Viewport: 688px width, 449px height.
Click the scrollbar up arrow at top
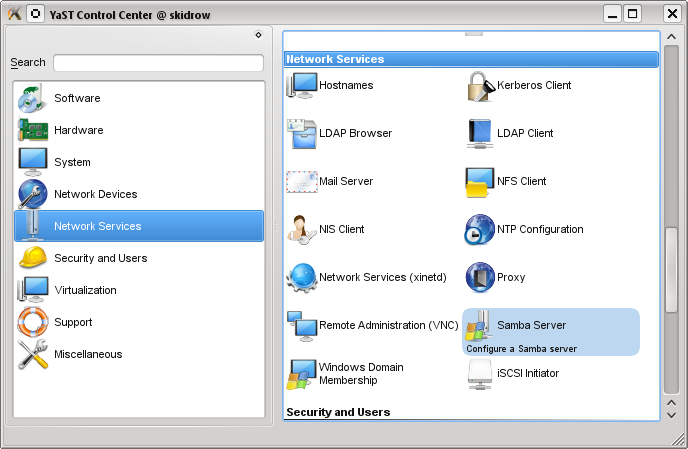671,36
